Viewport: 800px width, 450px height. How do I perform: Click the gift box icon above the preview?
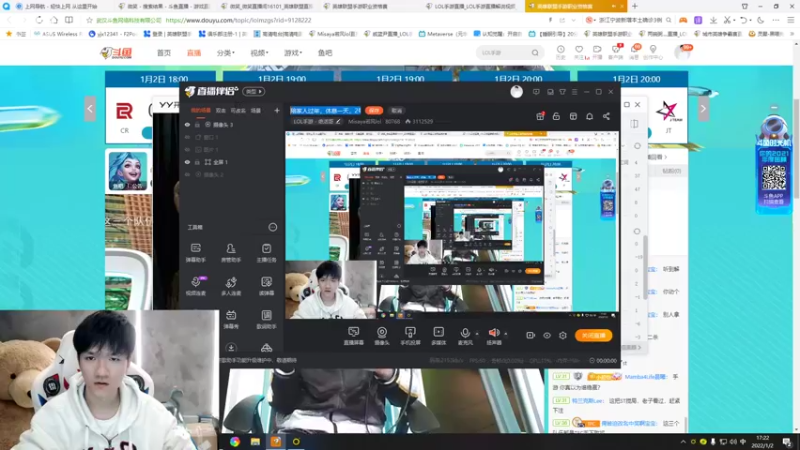pos(540,116)
